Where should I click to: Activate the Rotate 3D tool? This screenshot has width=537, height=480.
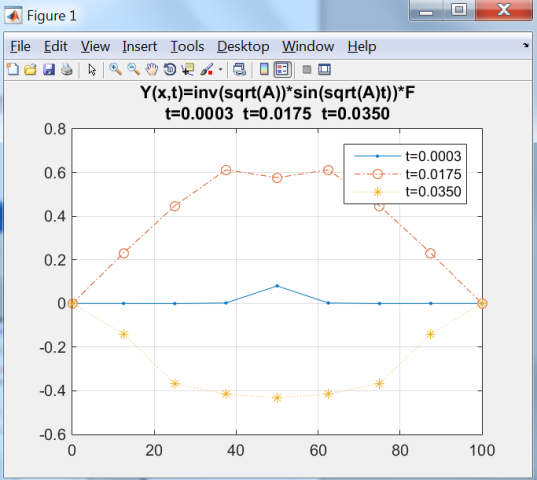[170, 70]
